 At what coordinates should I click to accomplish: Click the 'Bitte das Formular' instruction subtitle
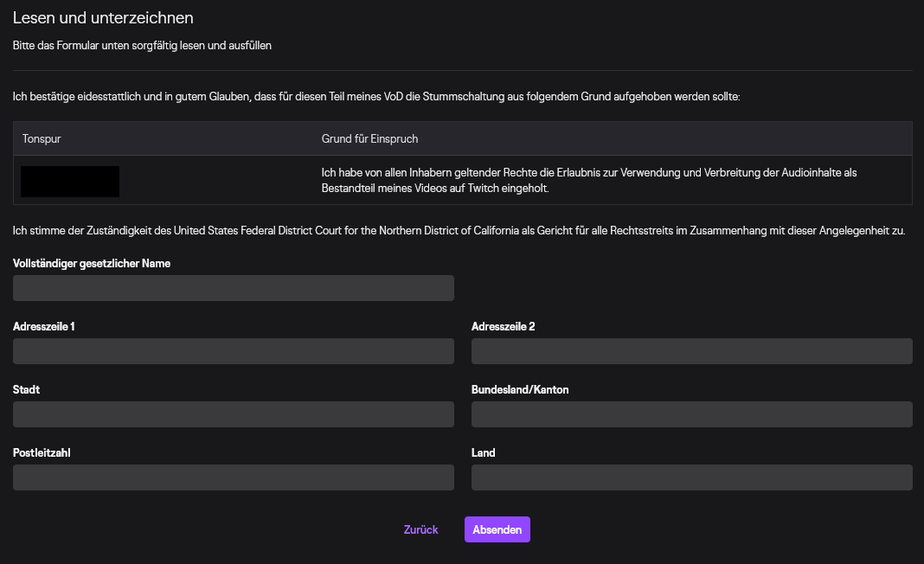coord(142,45)
